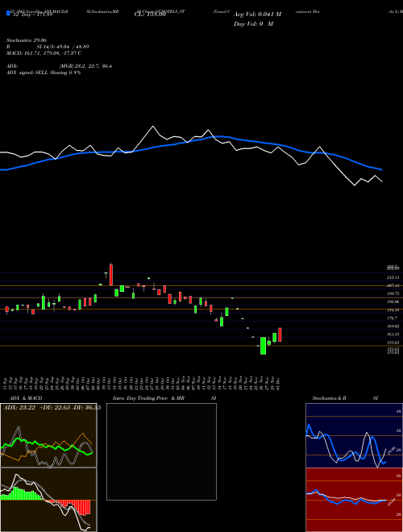The height and width of the screenshot is (532, 403).
Task: Click the tallest red candlestick near the 222 level
Action: click(x=111, y=275)
